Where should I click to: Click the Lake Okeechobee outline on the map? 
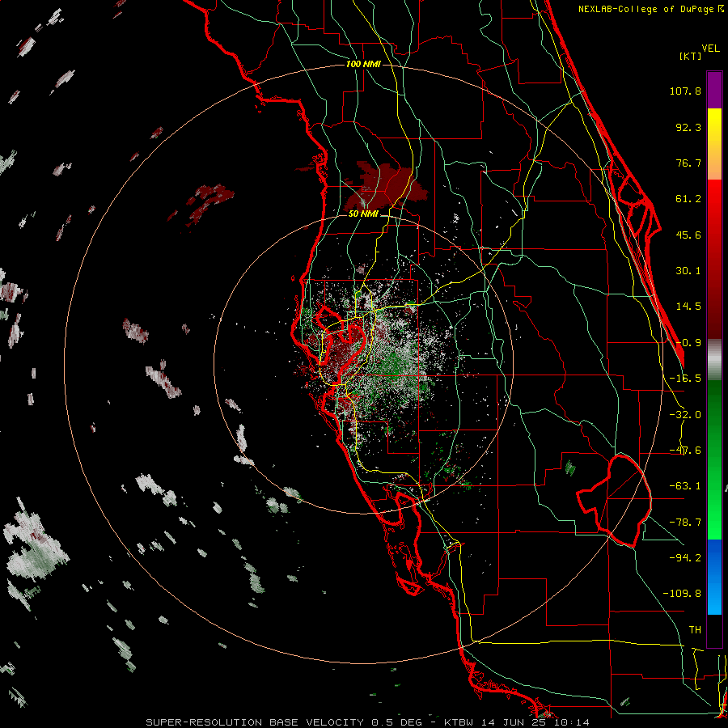(x=614, y=501)
